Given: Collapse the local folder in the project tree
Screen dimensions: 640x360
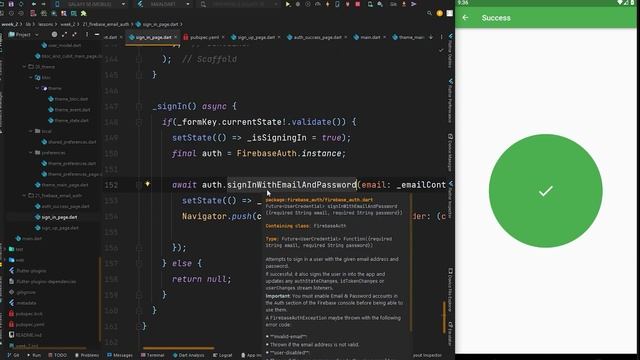Looking at the screenshot, I should coord(31,131).
